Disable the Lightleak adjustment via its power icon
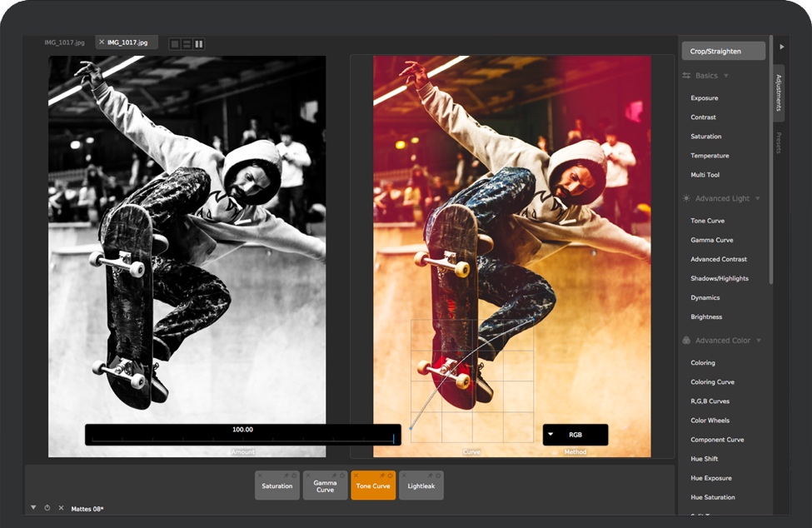 click(437, 476)
